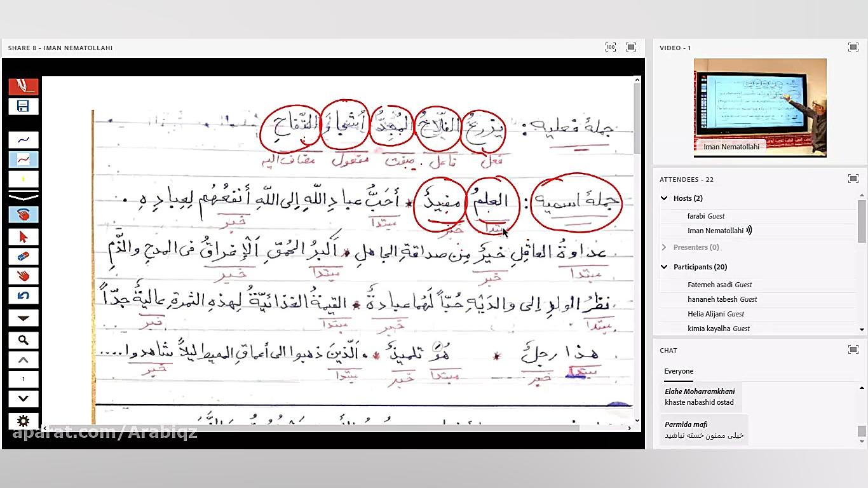Select the highlighted red hand eraser tool

[24, 215]
